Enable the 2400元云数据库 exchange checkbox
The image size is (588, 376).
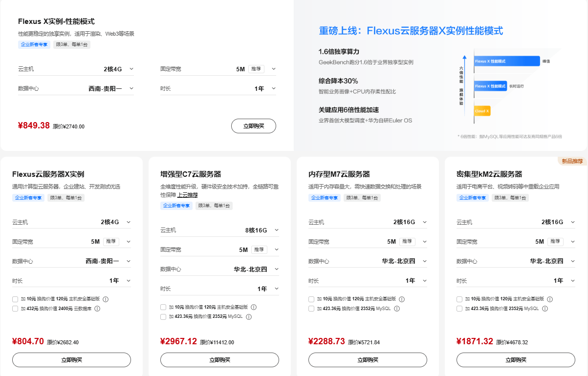pos(15,309)
